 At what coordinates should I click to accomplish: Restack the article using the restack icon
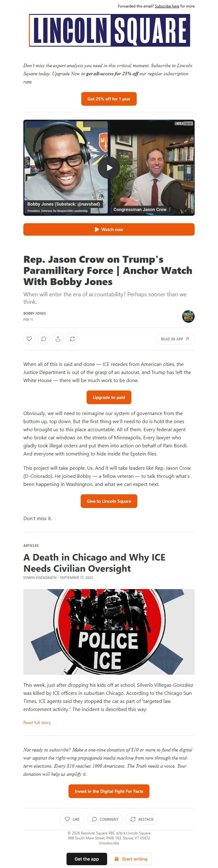coord(72,339)
